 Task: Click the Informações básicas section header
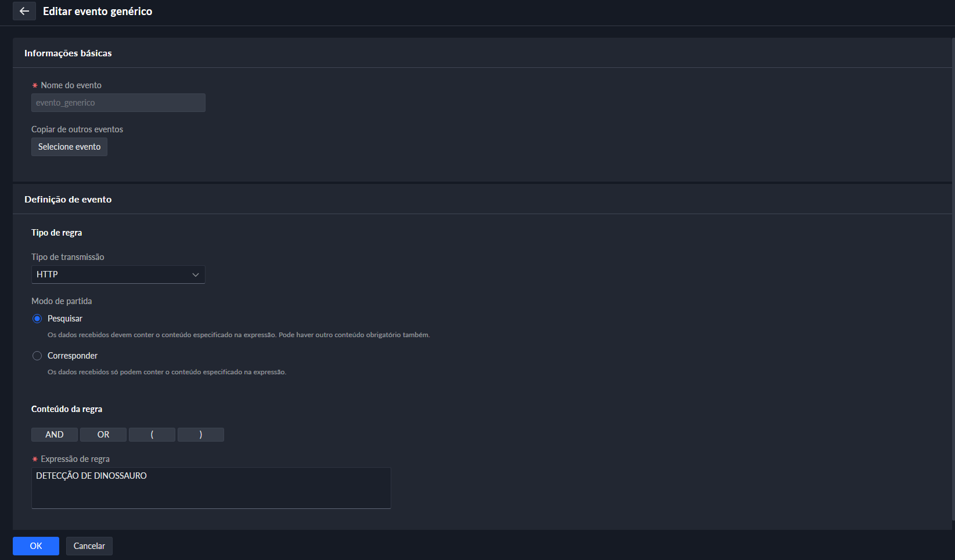(x=68, y=53)
